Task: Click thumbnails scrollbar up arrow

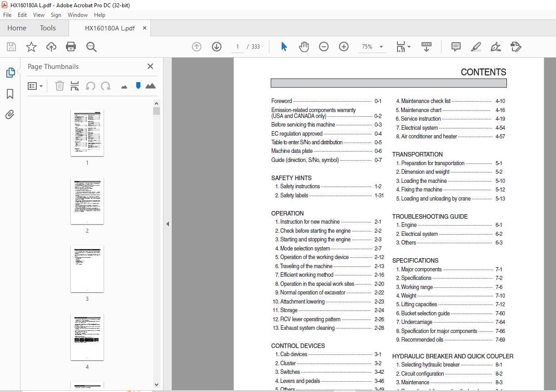Action: tap(157, 103)
